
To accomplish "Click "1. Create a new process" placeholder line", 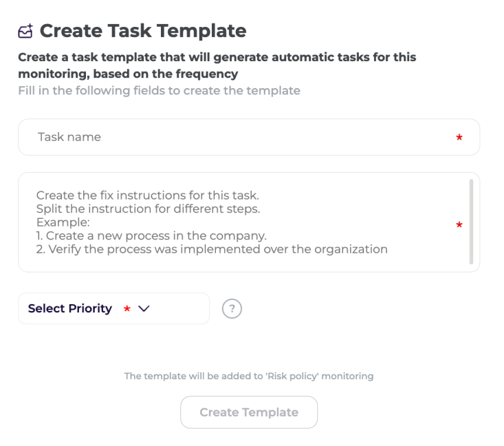I will (151, 235).
